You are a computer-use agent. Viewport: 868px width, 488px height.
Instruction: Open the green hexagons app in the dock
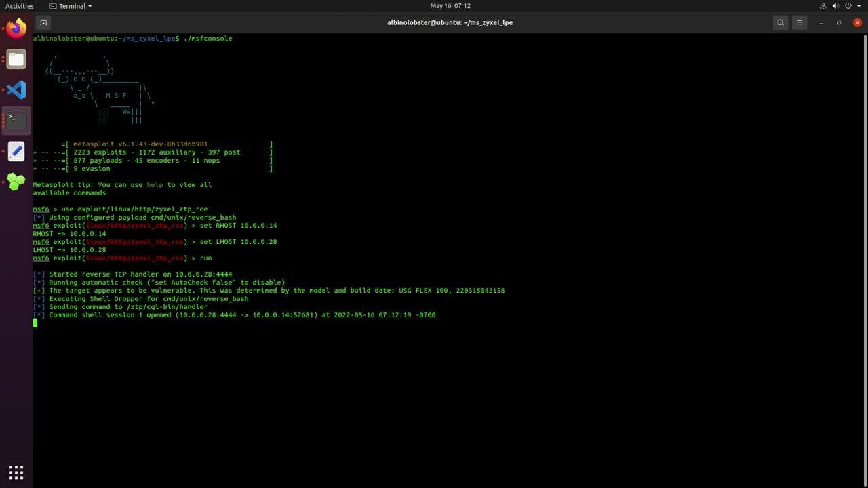(16, 182)
